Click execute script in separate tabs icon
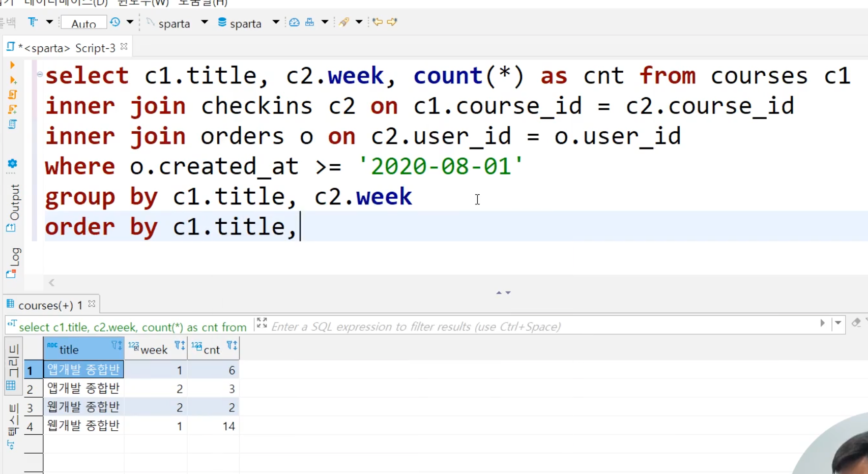 13,109
